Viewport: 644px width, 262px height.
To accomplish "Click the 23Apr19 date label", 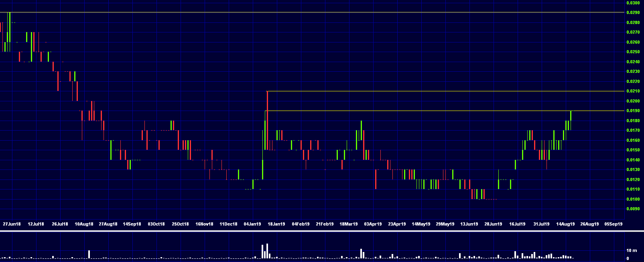I will (x=397, y=224).
